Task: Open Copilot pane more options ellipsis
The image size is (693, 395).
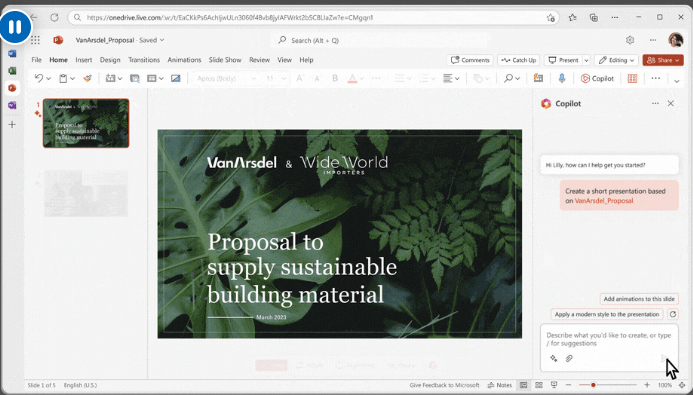Action: pos(655,103)
